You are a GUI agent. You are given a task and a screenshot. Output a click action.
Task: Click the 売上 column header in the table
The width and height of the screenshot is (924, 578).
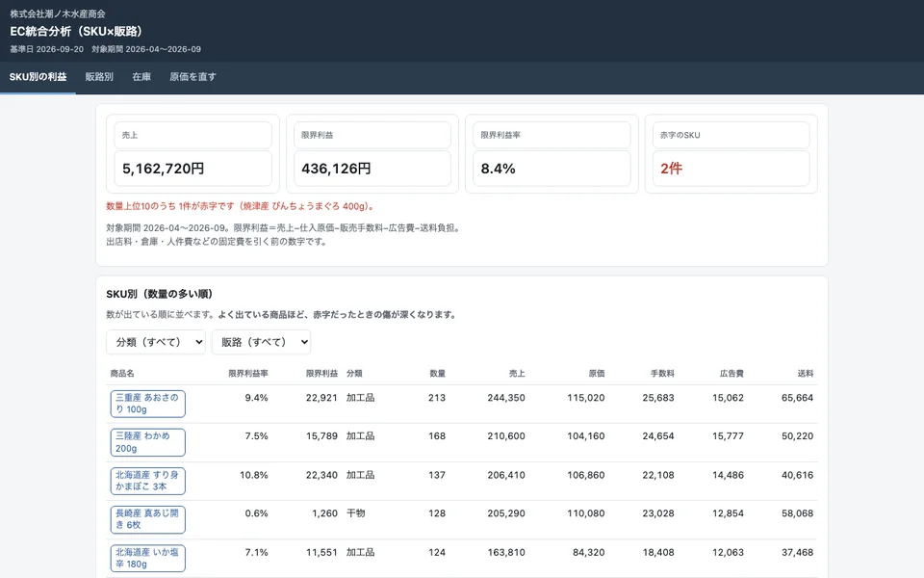tap(517, 374)
